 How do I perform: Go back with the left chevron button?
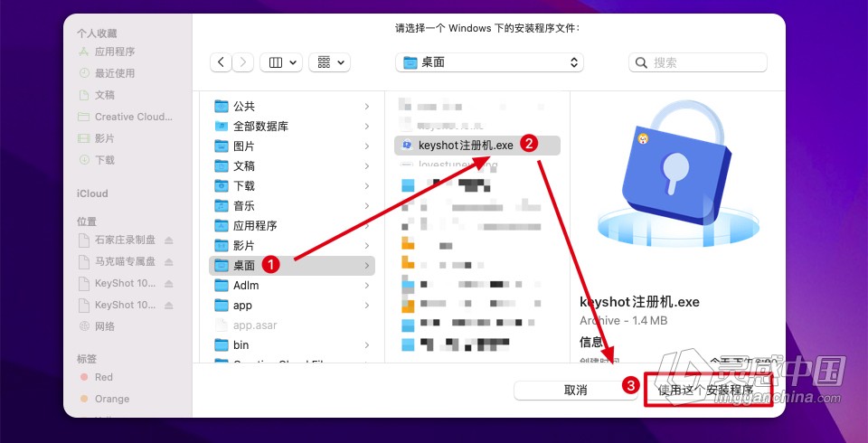221,62
